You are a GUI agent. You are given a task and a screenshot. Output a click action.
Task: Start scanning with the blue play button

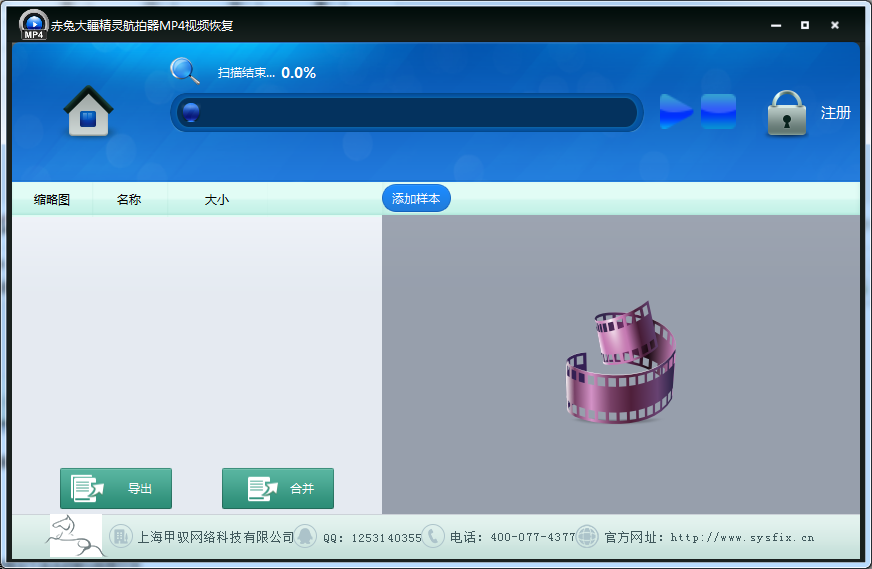coord(676,111)
